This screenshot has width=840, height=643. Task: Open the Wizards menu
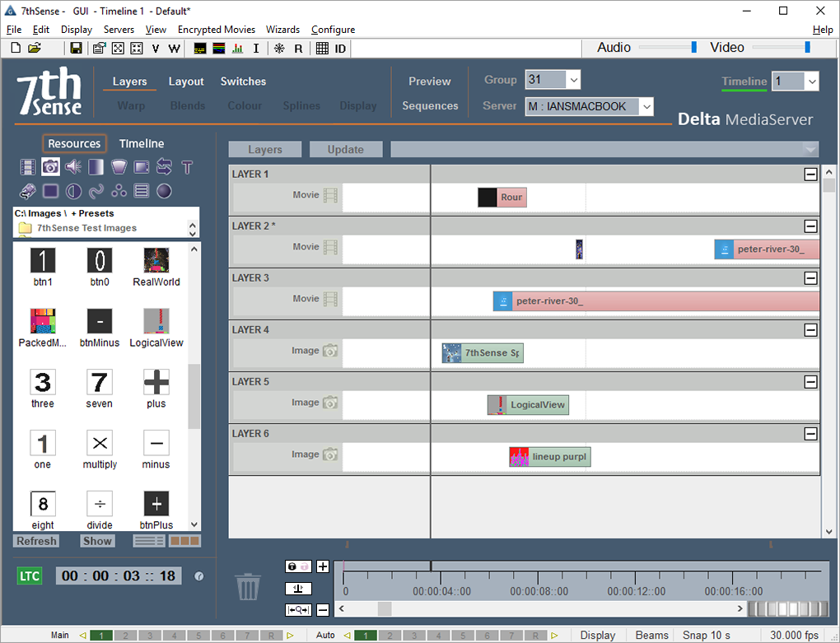(x=282, y=30)
